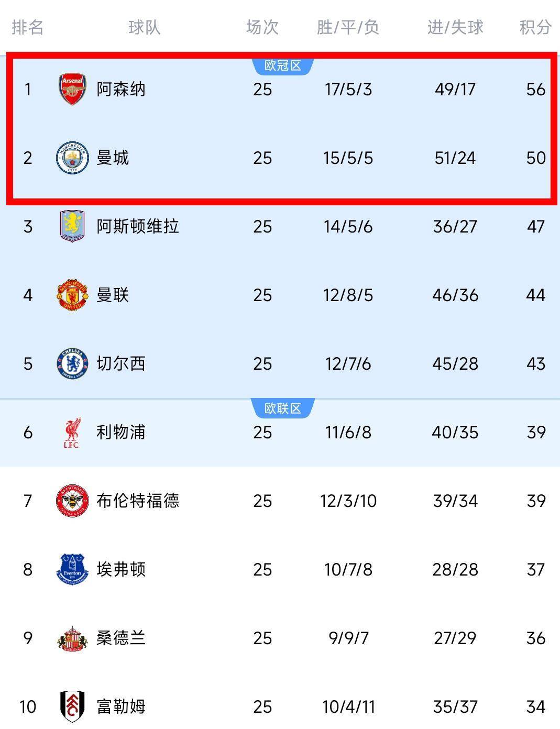
Task: Select the 排名 column header
Action: tap(28, 27)
